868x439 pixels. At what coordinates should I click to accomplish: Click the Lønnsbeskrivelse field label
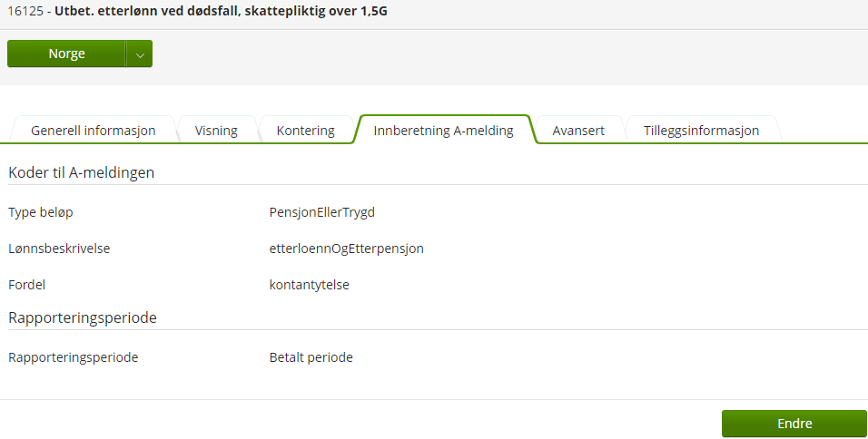pos(59,249)
